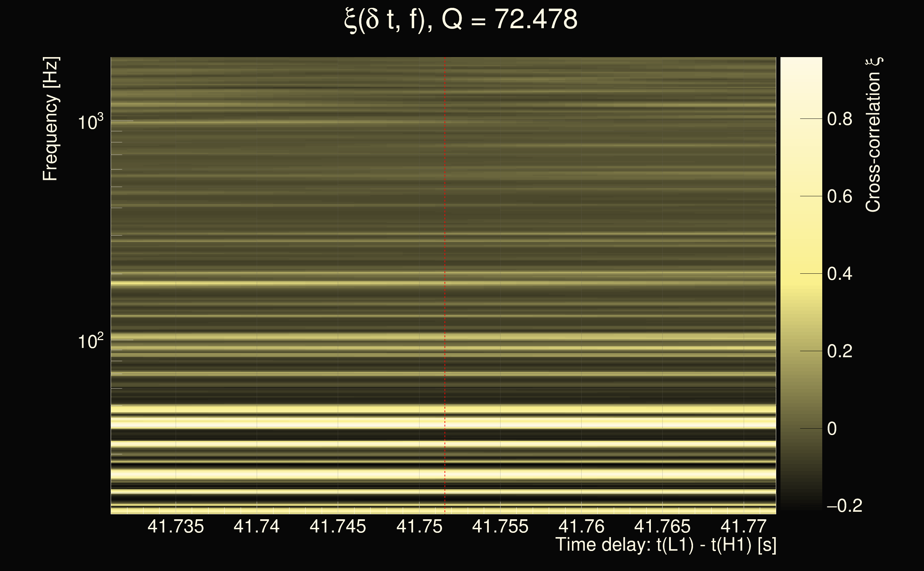The width and height of the screenshot is (924, 571).
Task: Click the 0.4 tick on the colorbar
Action: 839,274
